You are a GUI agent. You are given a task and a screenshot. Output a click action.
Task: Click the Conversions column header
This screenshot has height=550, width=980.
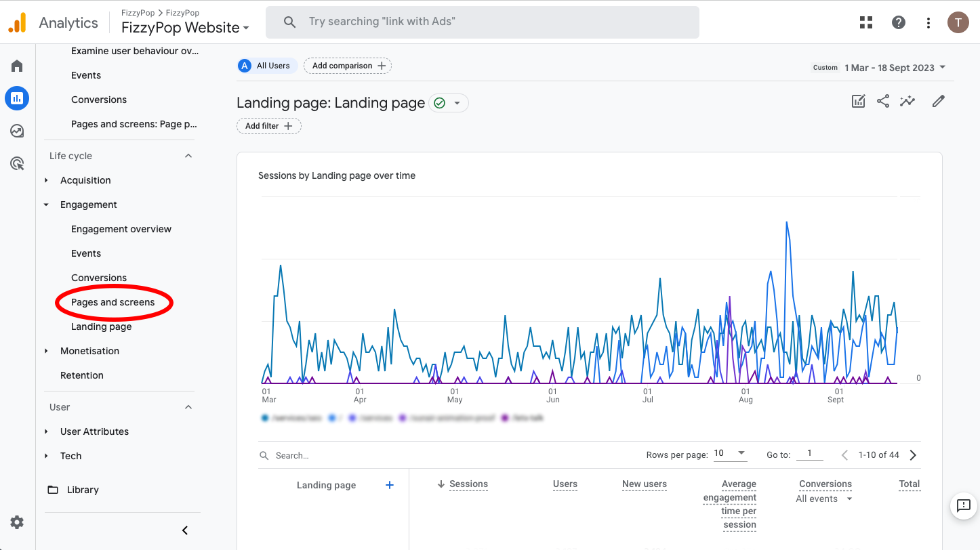click(x=825, y=484)
